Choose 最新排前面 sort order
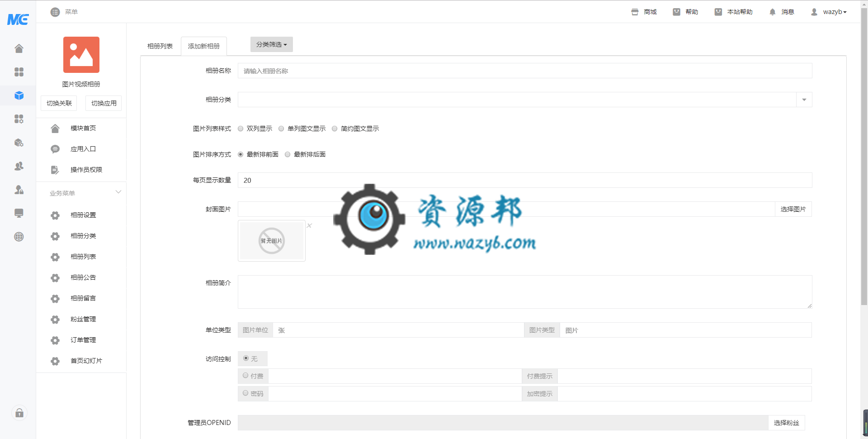Viewport: 868px width, 439px height. coord(241,154)
